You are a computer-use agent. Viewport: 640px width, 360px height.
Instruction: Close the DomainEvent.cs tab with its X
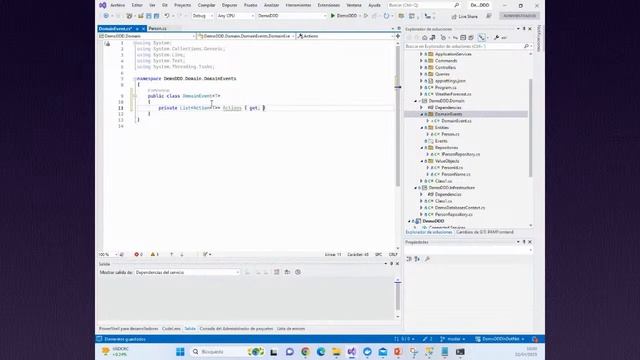click(x=143, y=29)
